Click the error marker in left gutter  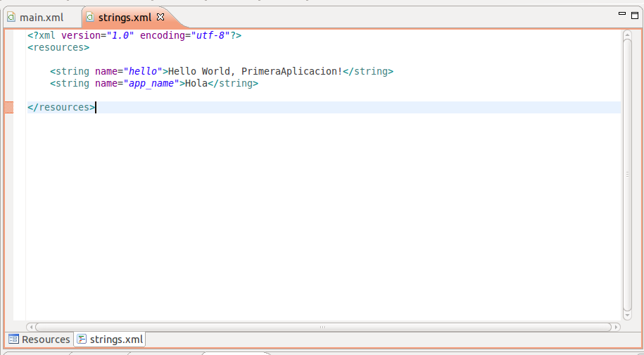pyautogui.click(x=9, y=107)
